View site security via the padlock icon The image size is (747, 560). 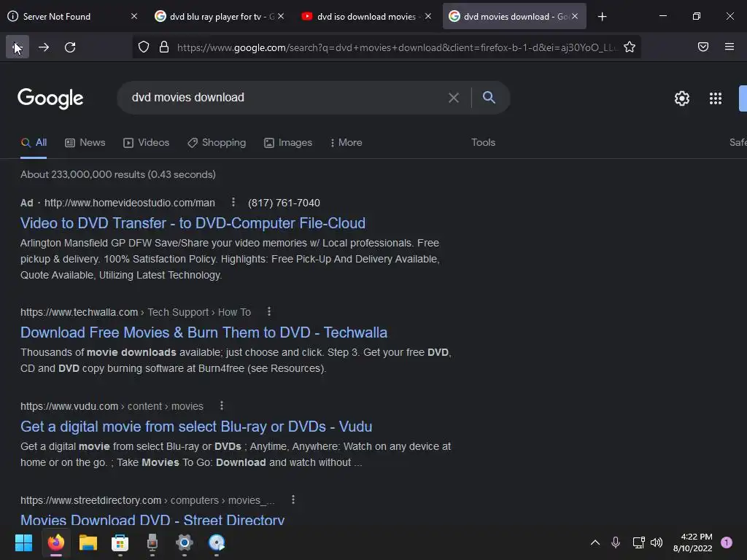pyautogui.click(x=164, y=47)
